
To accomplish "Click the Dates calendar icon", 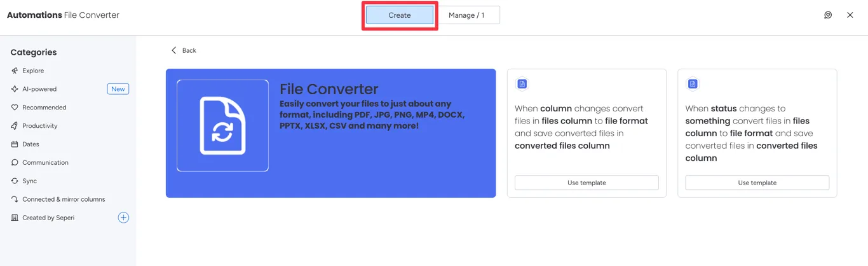I will pyautogui.click(x=15, y=144).
